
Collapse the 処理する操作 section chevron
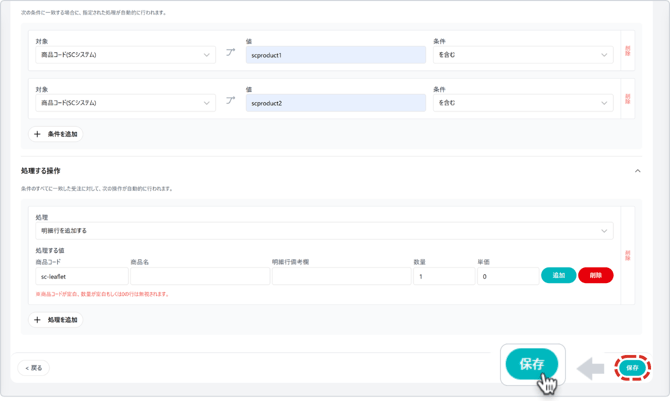click(x=637, y=171)
